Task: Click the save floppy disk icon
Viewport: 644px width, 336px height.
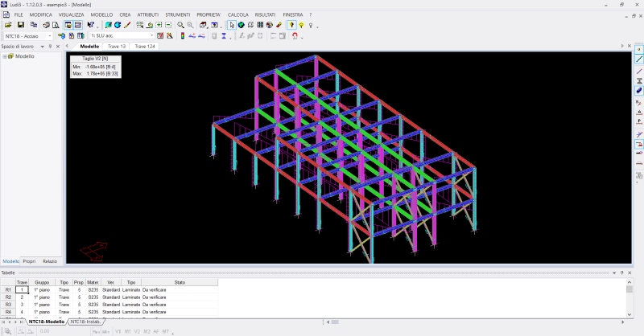Action: point(20,25)
